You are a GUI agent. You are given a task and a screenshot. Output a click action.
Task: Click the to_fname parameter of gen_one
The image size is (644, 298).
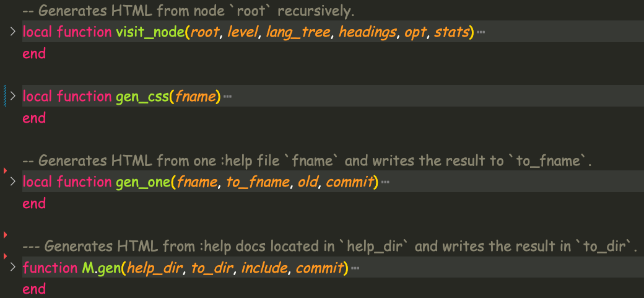[x=258, y=182]
